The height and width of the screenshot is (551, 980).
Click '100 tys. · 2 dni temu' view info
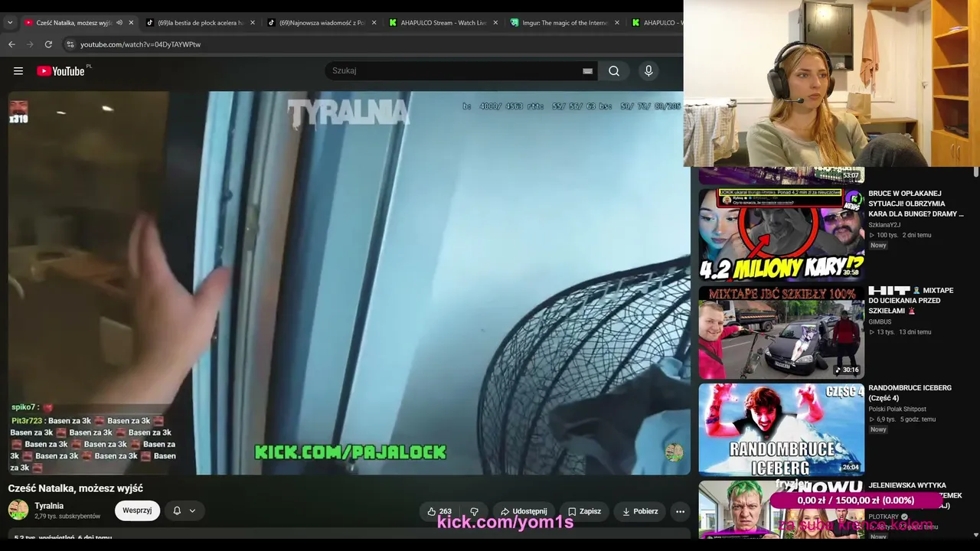pyautogui.click(x=900, y=235)
